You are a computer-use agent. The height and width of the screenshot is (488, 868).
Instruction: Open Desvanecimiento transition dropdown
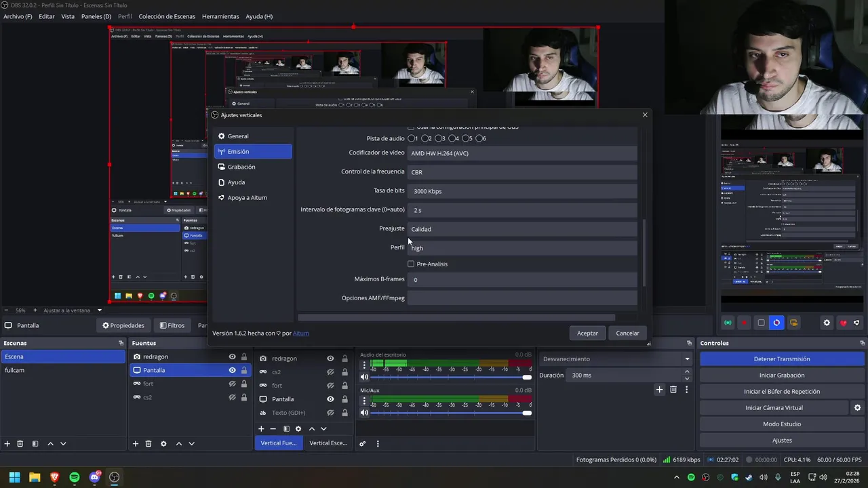616,359
